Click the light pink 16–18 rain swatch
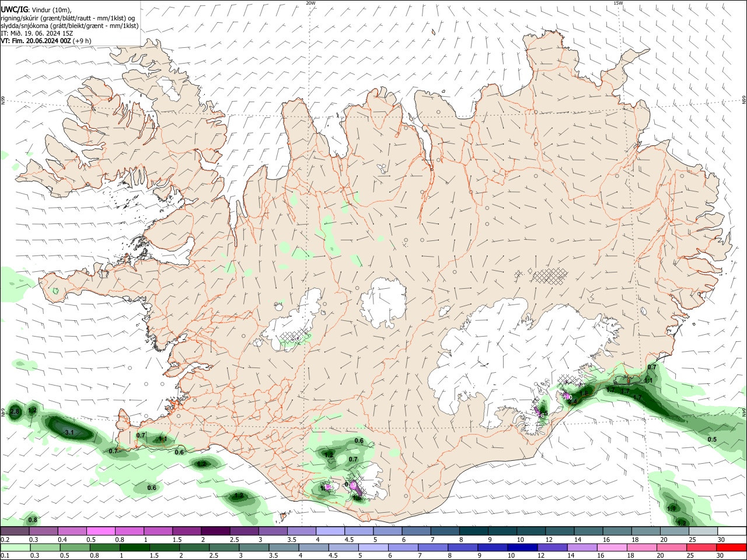The height and width of the screenshot is (560, 747). tap(612, 547)
